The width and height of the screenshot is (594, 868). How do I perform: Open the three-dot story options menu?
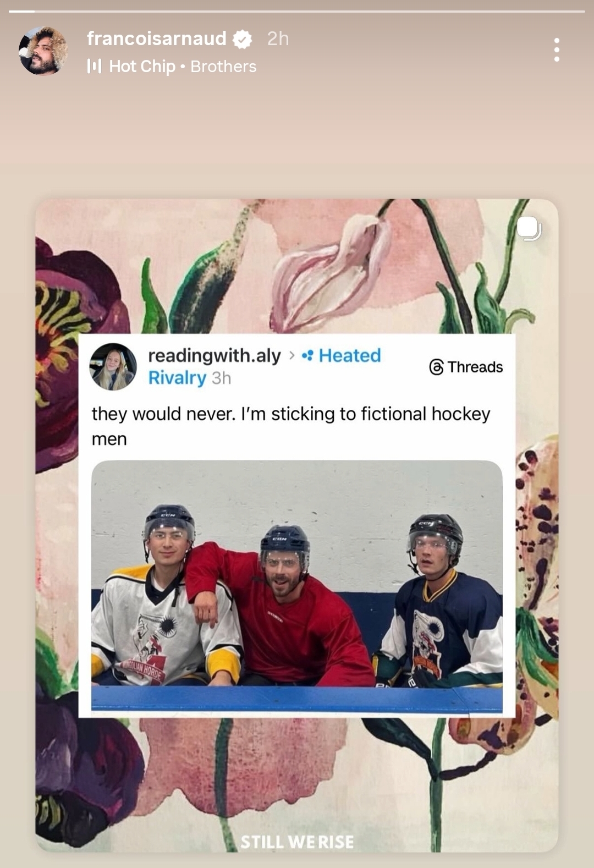pos(557,50)
